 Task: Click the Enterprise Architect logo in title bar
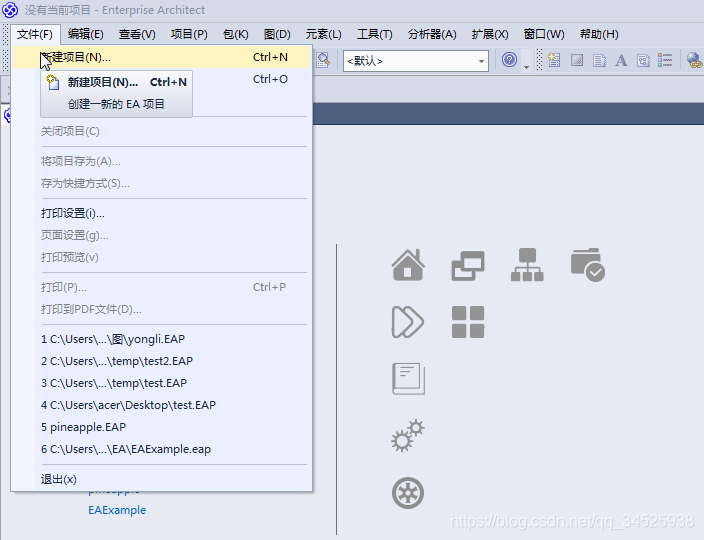10,9
